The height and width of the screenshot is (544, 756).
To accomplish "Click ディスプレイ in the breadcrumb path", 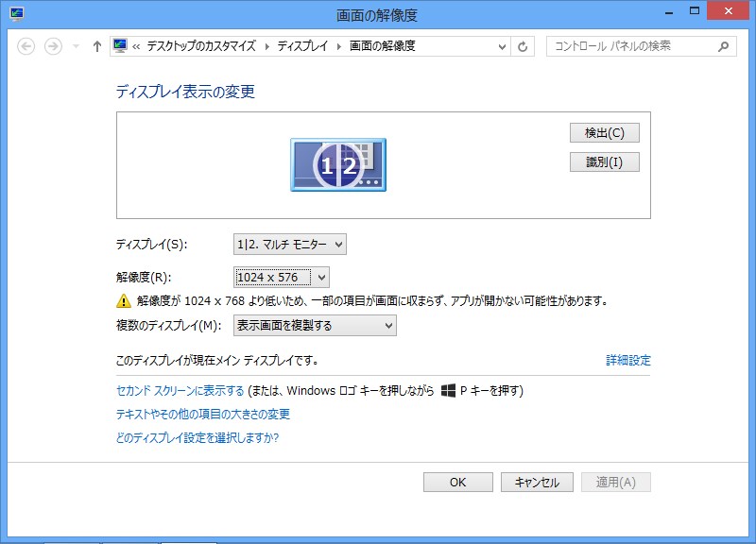I will tap(304, 46).
